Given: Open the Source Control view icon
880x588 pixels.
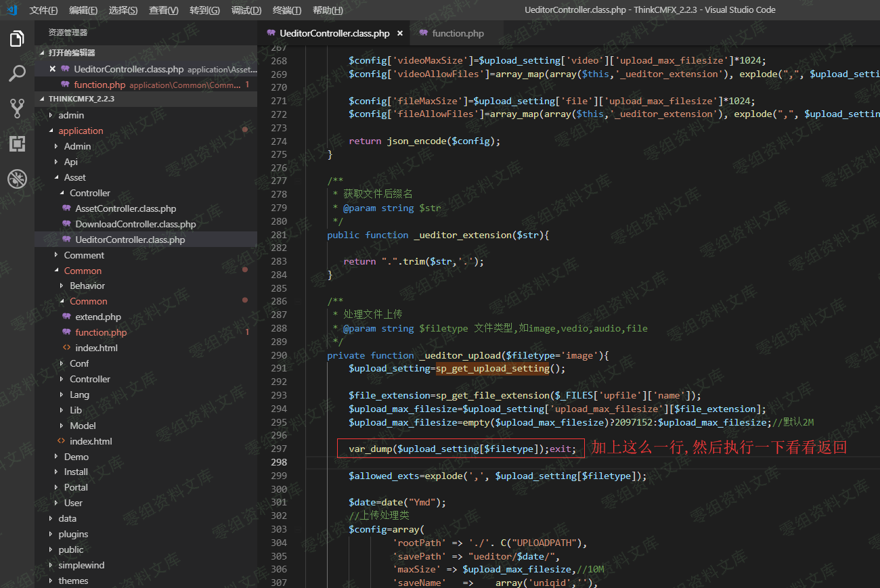Looking at the screenshot, I should coord(17,108).
